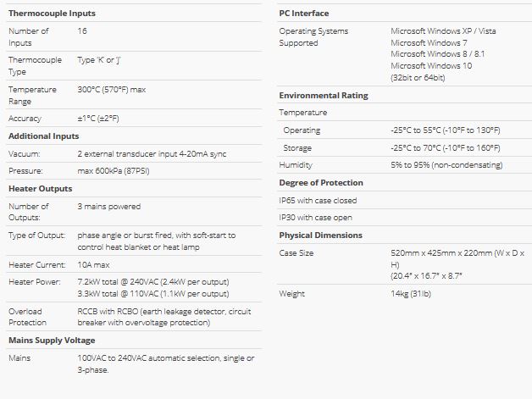The height and width of the screenshot is (399, 532).
Task: Click the 'IP30 with case open' row
Action: 315,218
